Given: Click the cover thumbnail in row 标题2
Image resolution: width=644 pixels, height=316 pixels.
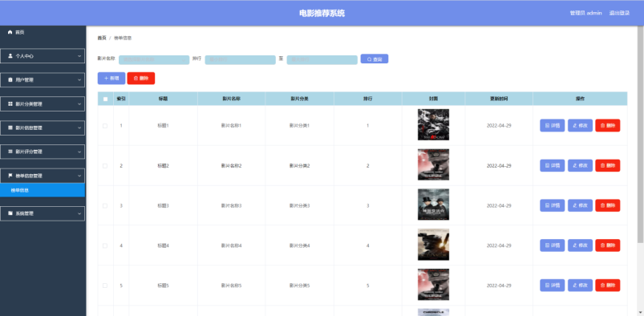Looking at the screenshot, I should 433,164.
